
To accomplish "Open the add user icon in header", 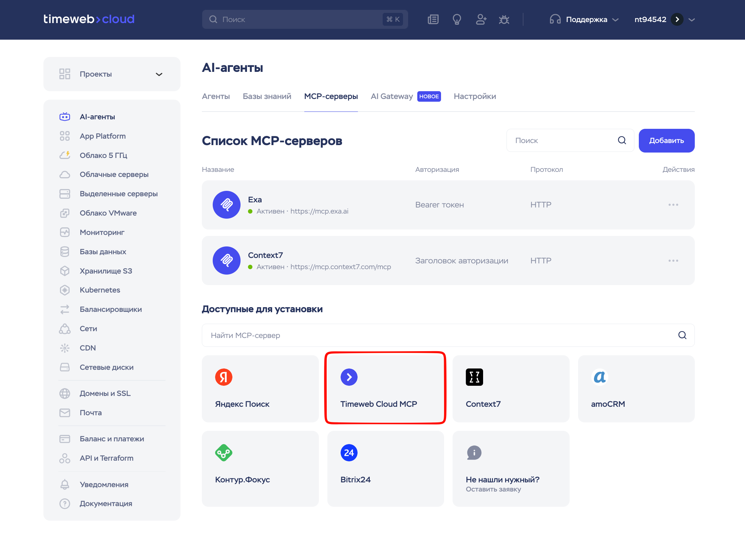I will click(x=481, y=19).
